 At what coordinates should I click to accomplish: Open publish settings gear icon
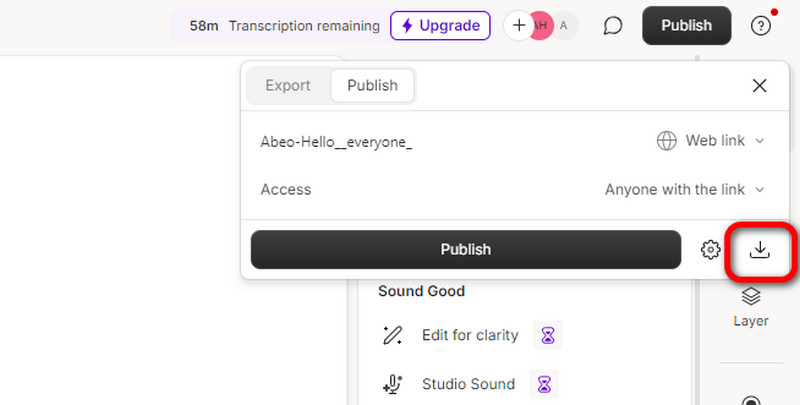pyautogui.click(x=711, y=250)
